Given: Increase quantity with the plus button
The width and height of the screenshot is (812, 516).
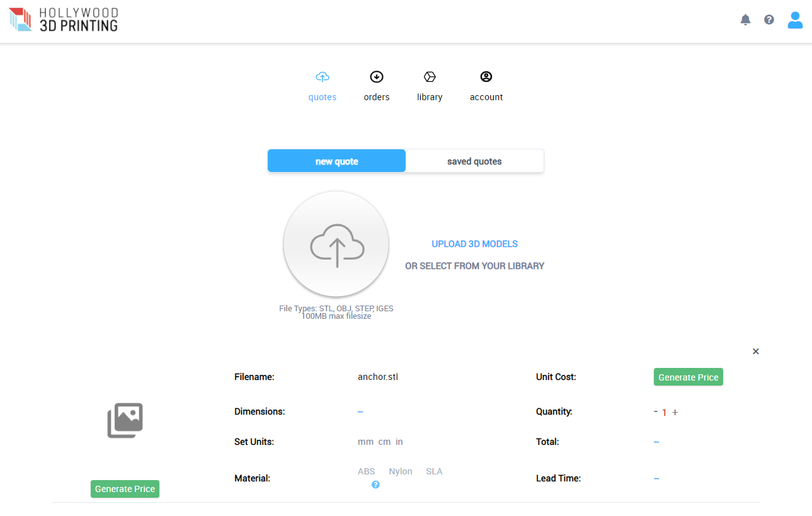Looking at the screenshot, I should pos(675,412).
